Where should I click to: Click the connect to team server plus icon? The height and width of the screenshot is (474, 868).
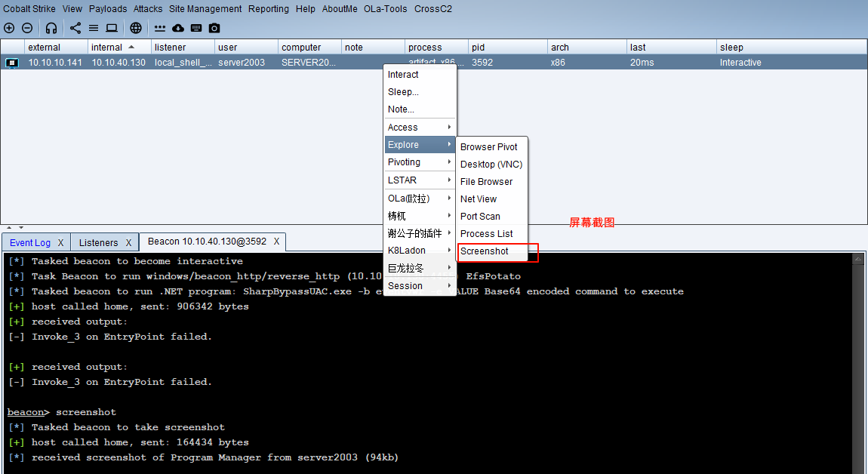[9, 28]
